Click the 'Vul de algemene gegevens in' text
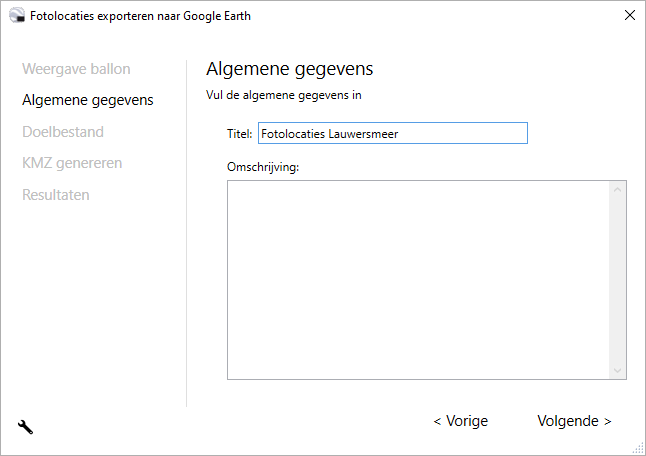This screenshot has height=456, width=646. pyautogui.click(x=283, y=96)
